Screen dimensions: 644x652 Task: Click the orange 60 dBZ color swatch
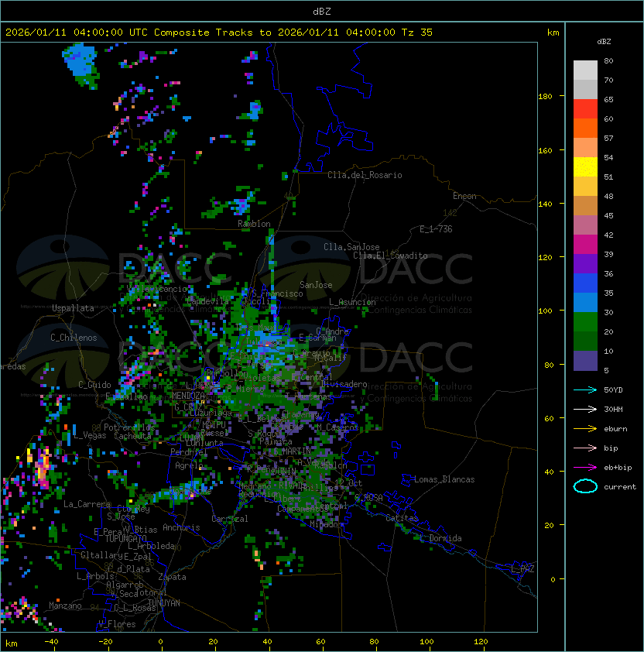(585, 128)
